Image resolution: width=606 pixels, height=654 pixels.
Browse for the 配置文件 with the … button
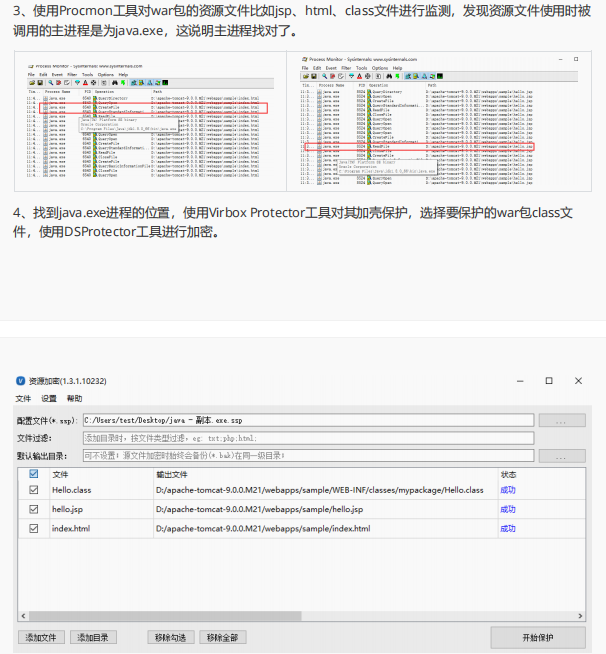point(562,420)
